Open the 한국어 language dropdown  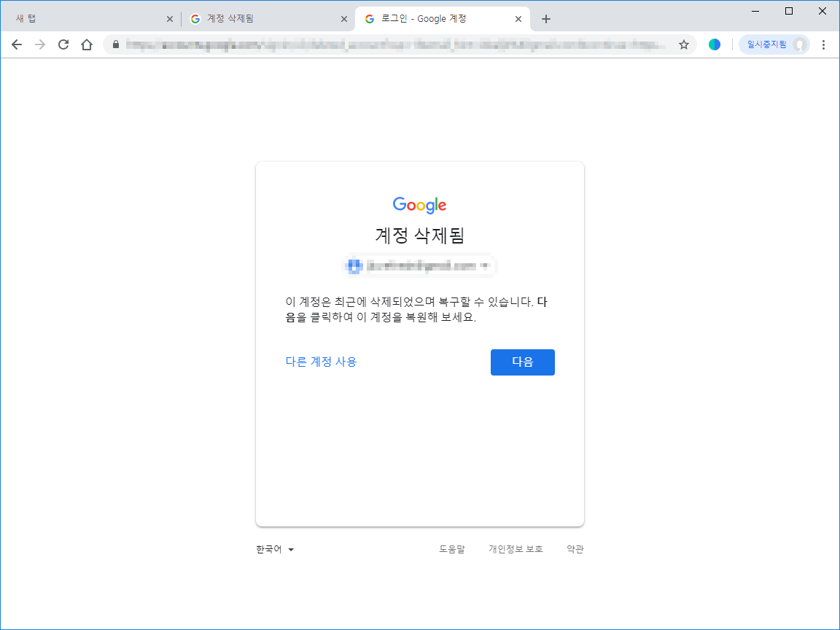pos(275,549)
